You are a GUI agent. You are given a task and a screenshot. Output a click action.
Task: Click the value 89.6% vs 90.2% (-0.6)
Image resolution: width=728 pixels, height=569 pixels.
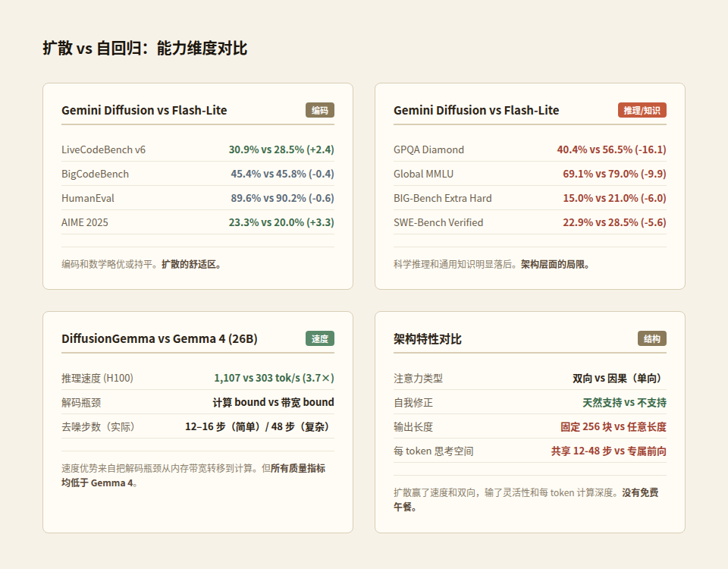tap(282, 198)
